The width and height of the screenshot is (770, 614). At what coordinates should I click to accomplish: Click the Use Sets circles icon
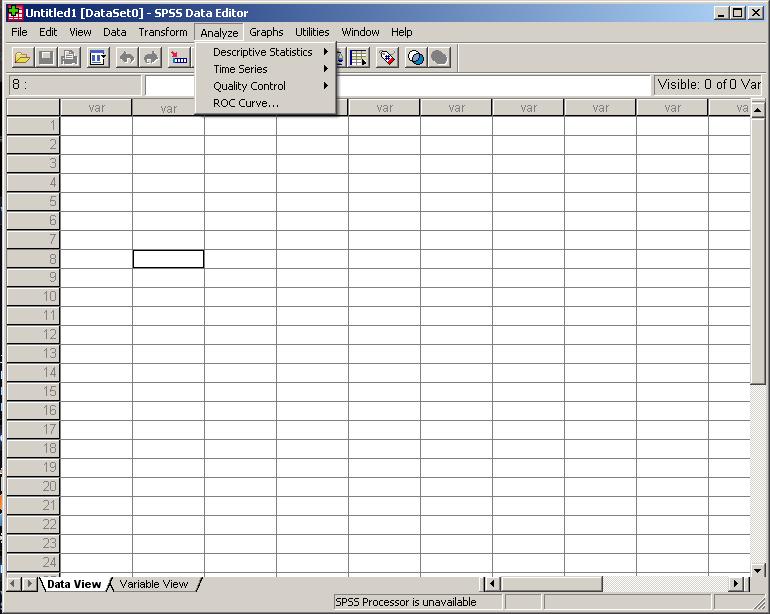[415, 58]
